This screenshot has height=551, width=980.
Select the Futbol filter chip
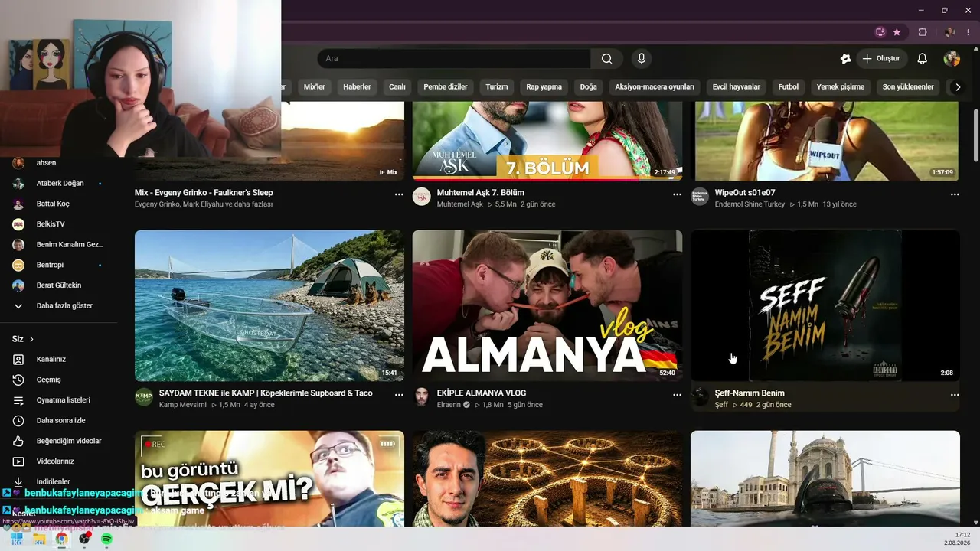tap(789, 87)
